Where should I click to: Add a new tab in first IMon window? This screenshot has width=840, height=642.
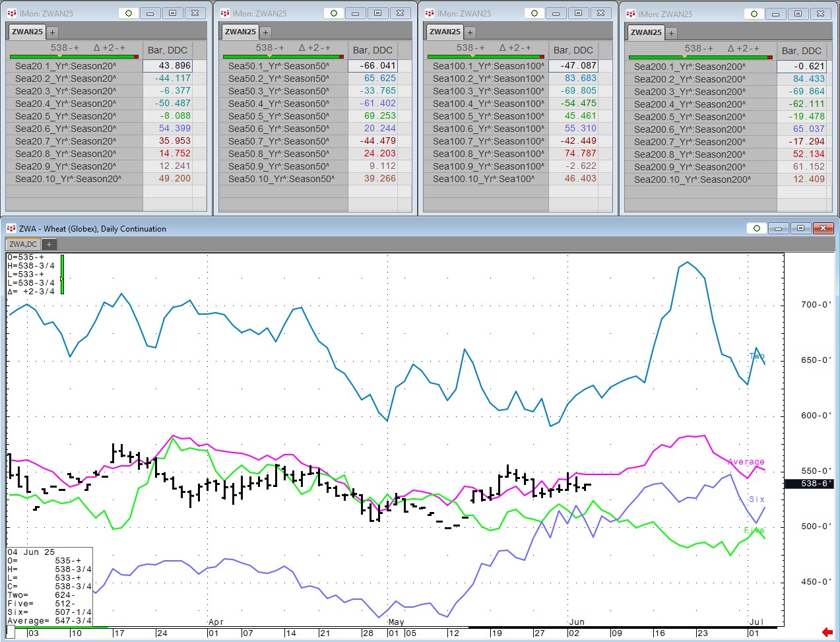tap(53, 32)
